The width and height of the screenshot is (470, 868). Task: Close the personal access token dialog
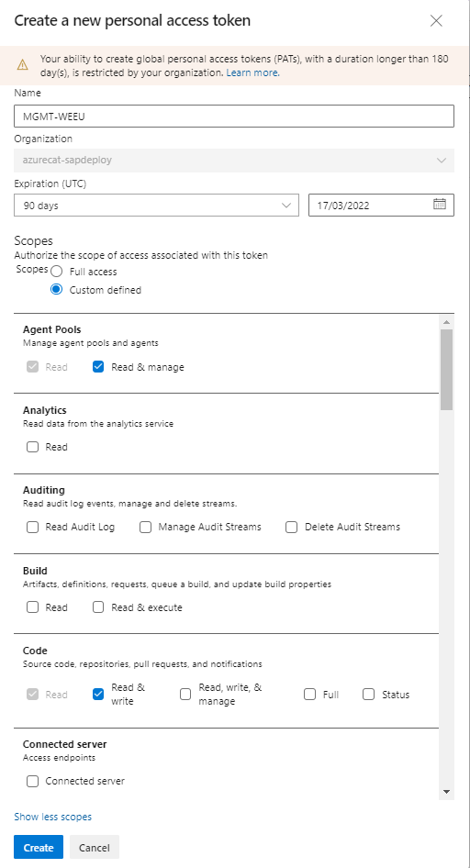436,21
